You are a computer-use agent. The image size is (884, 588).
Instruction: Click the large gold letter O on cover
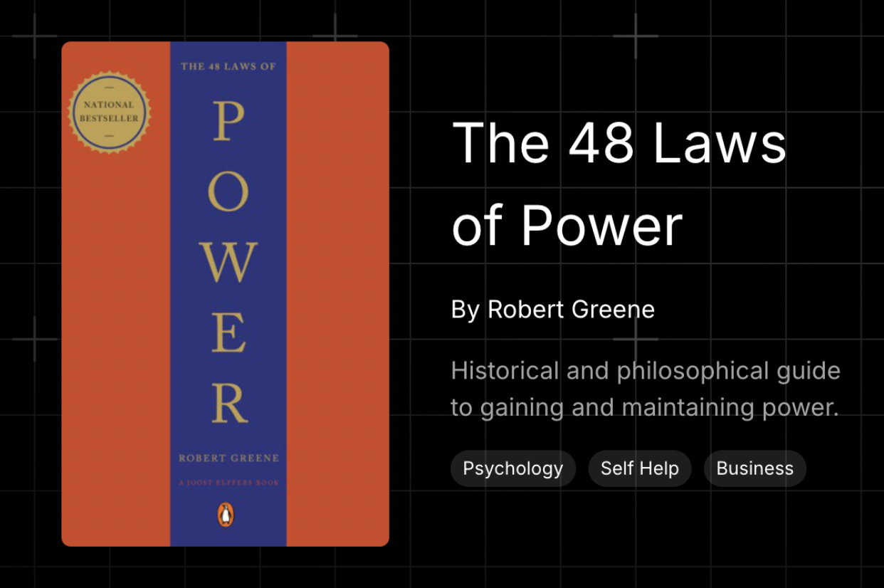(x=228, y=191)
